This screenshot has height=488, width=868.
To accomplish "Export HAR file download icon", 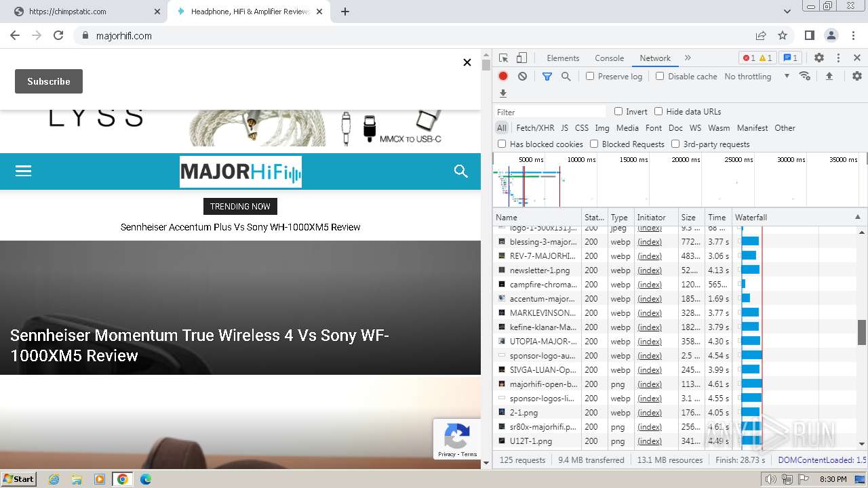I will (x=503, y=94).
